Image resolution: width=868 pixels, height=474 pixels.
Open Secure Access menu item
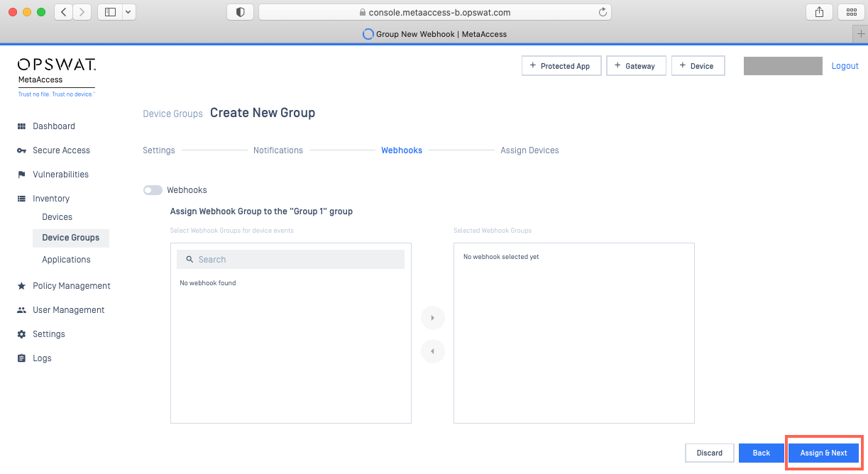61,150
